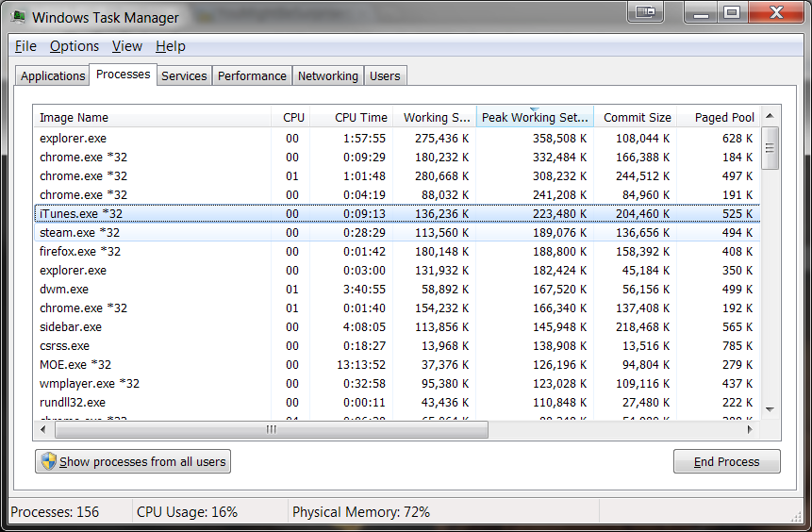Click the Task Manager title bar icon
The height and width of the screenshot is (532, 812).
click(x=18, y=17)
